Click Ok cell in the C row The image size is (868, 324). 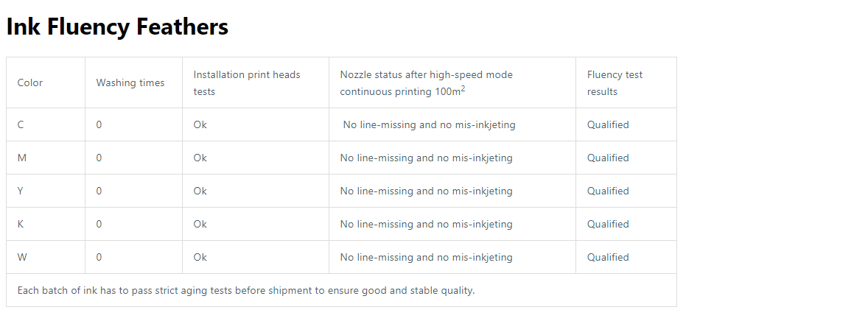[256, 124]
